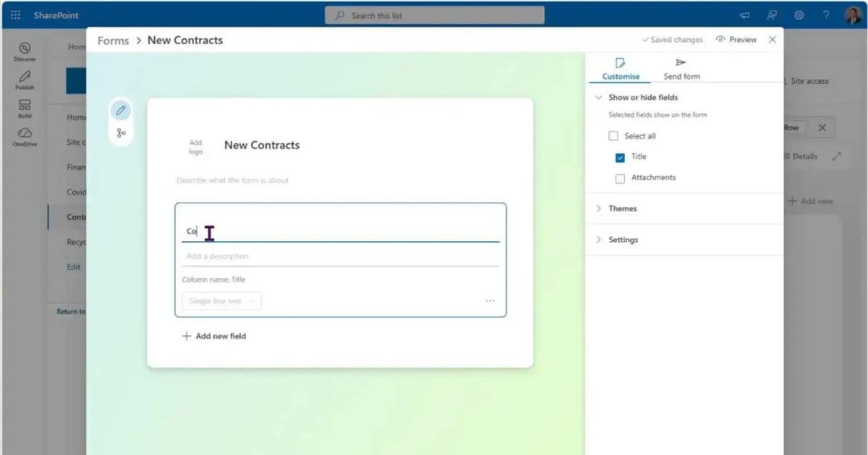
Task: Enable the Attachments field checkbox
Action: click(620, 178)
